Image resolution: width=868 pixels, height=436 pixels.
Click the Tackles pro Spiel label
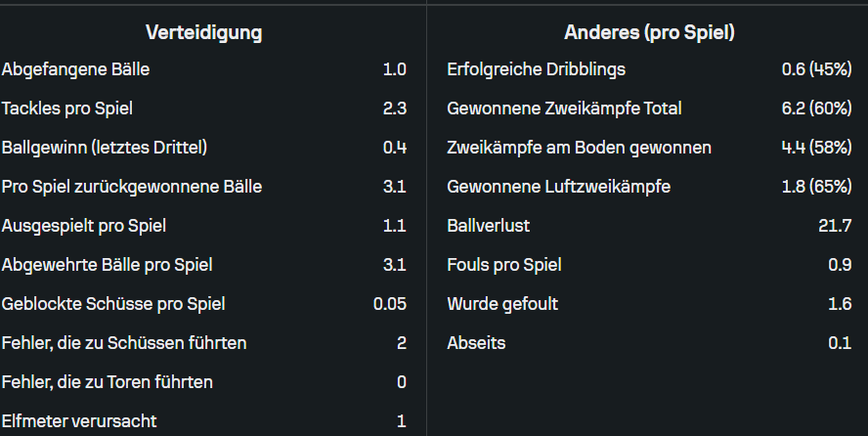67,109
